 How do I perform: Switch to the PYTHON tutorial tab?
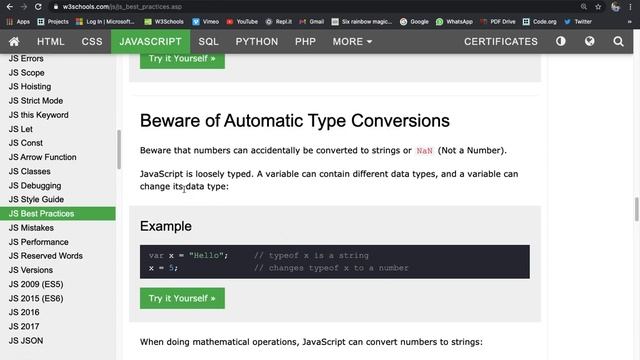click(257, 41)
